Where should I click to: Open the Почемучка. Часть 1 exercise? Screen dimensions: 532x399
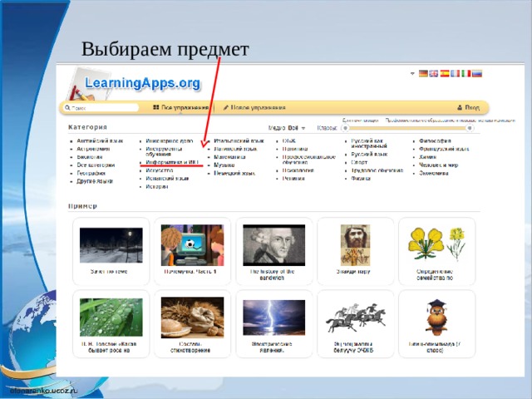point(192,251)
